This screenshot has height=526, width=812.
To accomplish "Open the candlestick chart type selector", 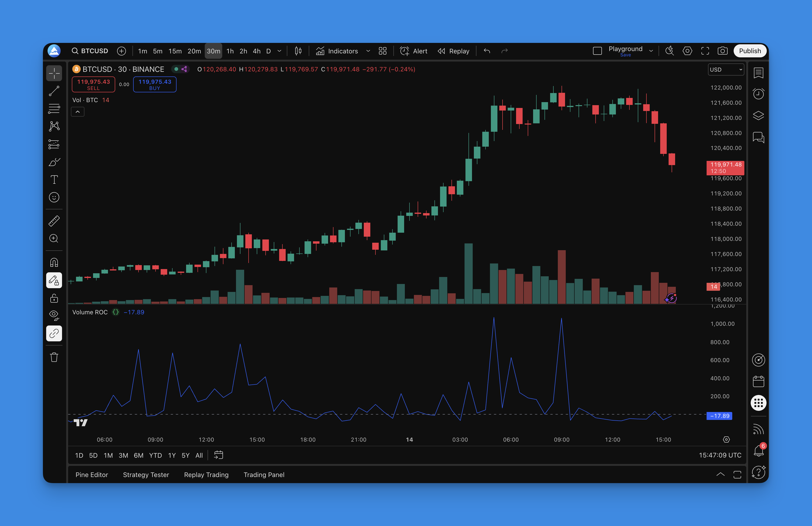I will (298, 51).
